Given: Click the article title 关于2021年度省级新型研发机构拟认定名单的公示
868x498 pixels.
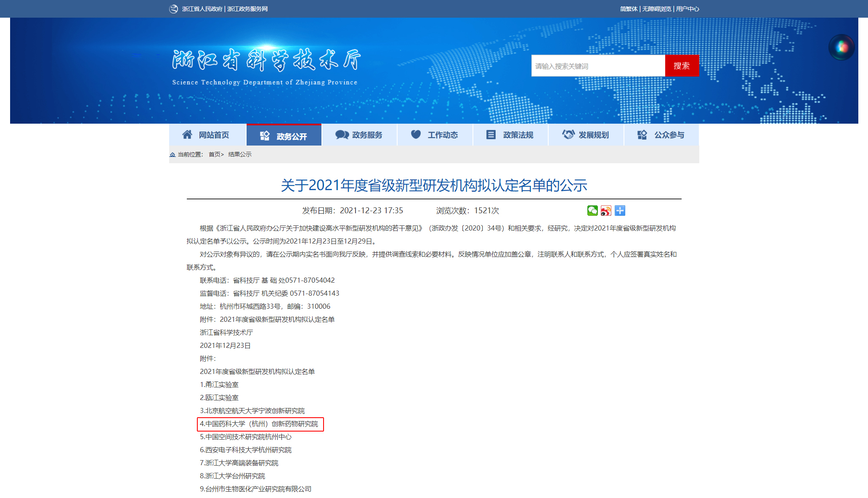Looking at the screenshot, I should click(434, 185).
